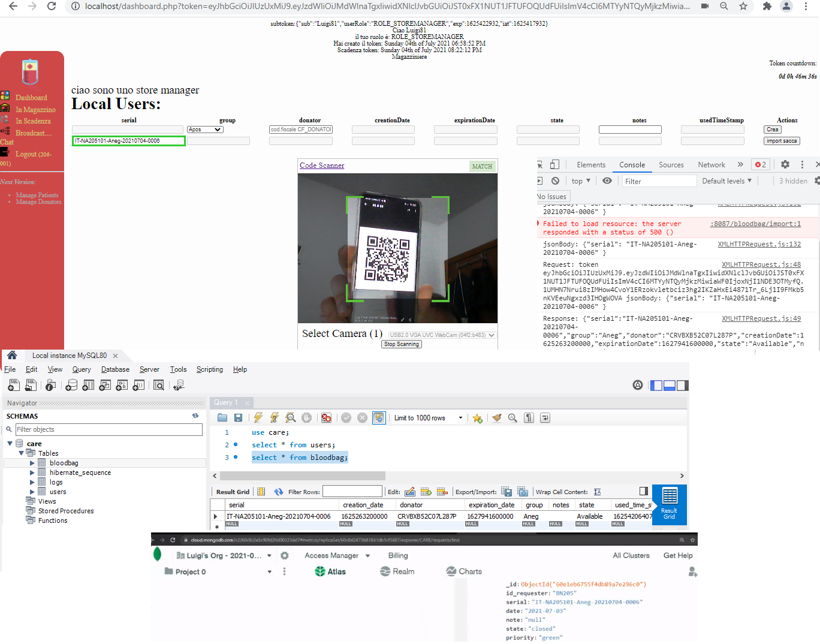
Task: Save the script with floppy disk icon
Action: point(238,418)
